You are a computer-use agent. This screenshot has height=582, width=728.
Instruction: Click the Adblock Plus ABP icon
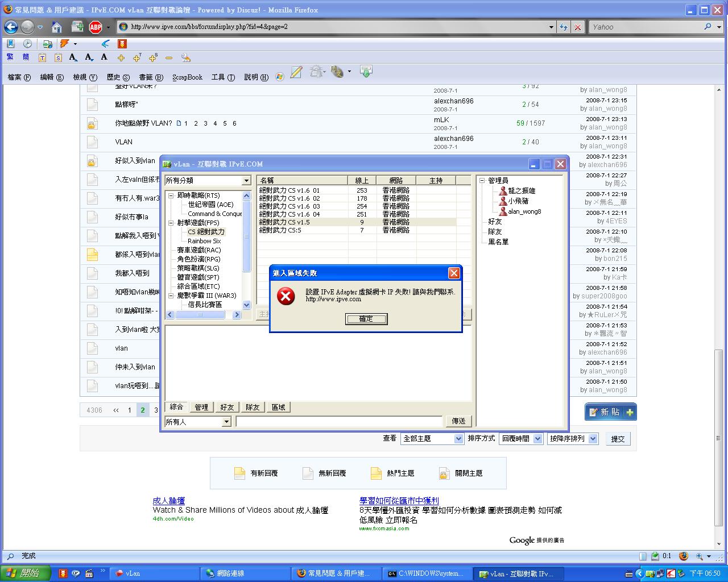(x=95, y=27)
